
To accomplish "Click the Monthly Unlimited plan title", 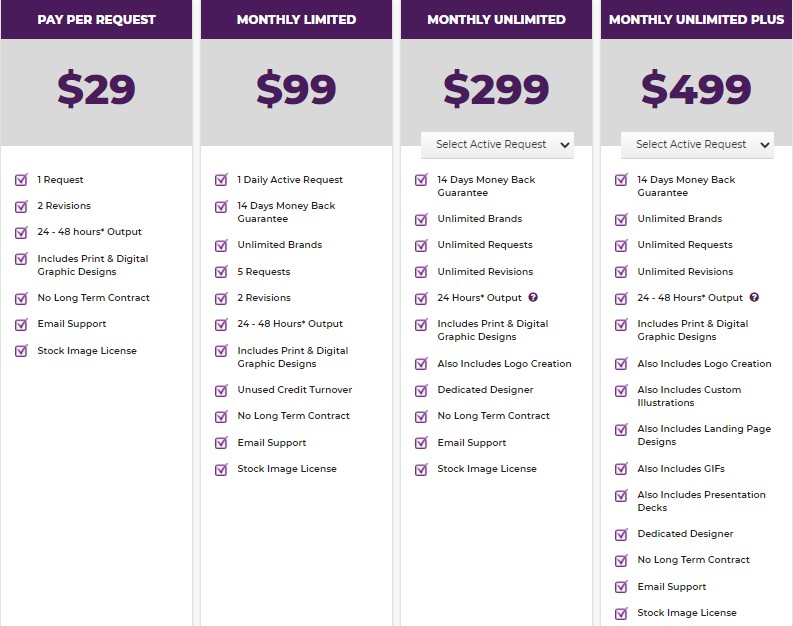I will pos(496,19).
